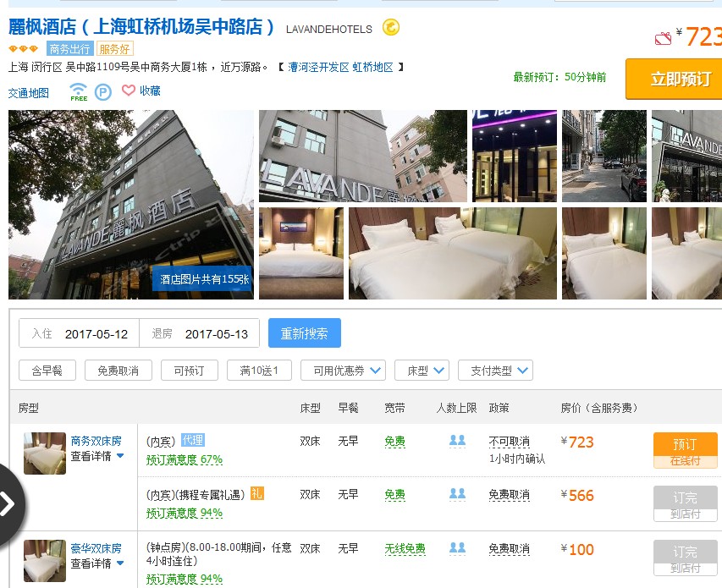Screen dimensions: 722x588
Task: Toggle the 可预订 available filter
Action: [x=190, y=371]
